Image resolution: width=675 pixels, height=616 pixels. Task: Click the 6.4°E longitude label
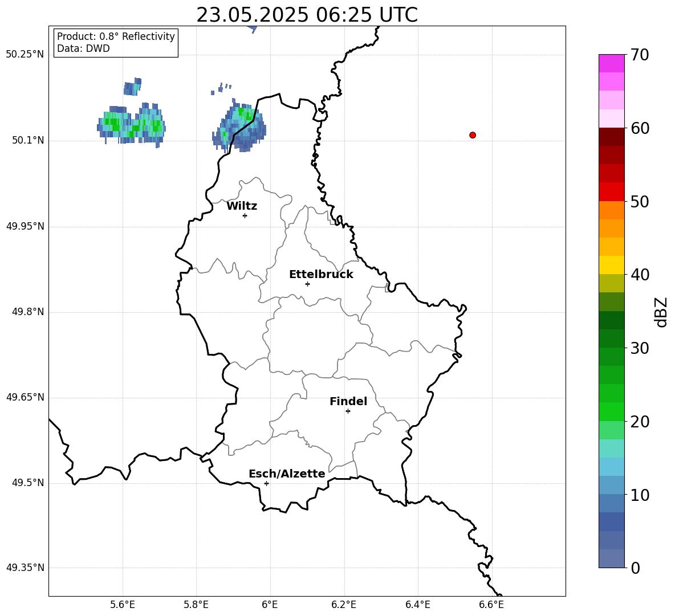[x=417, y=605]
